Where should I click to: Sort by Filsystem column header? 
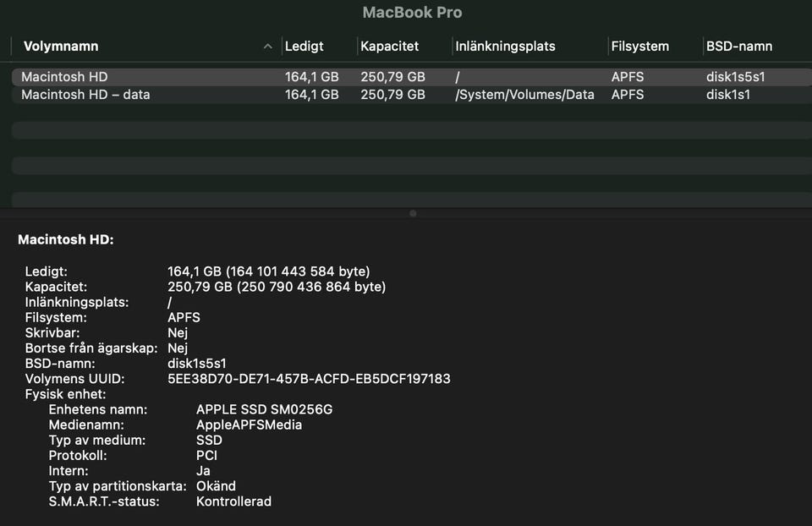pyautogui.click(x=639, y=46)
